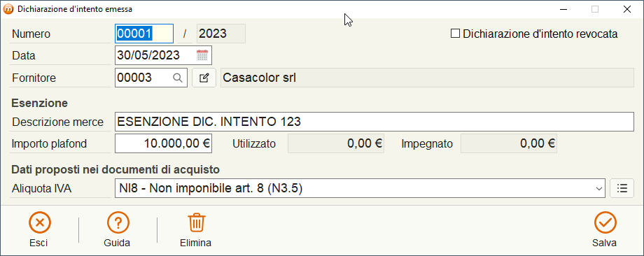The width and height of the screenshot is (644, 256).
Task: Open the calendar picker in Data field
Action: point(202,55)
